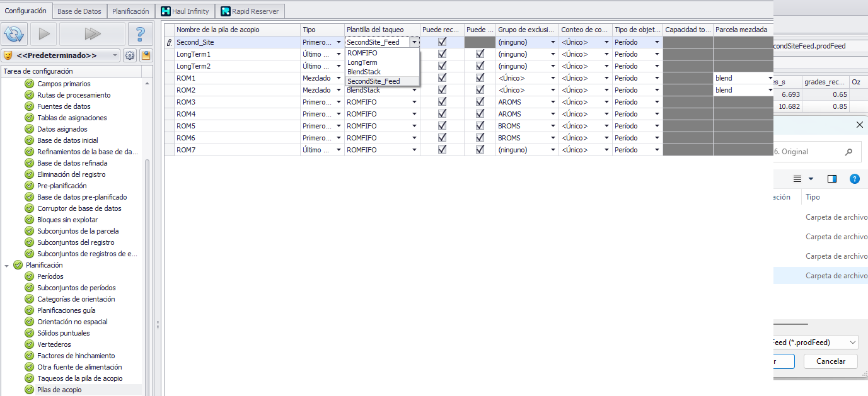This screenshot has height=396, width=868.
Task: Toggle first checkbox in ROM7 row
Action: [x=442, y=150]
